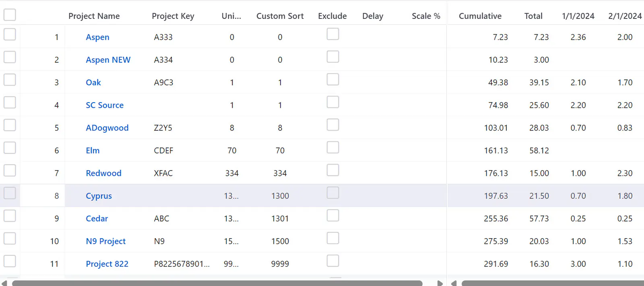644x286 pixels.
Task: Check the Exclude box for Elm
Action: point(333,148)
